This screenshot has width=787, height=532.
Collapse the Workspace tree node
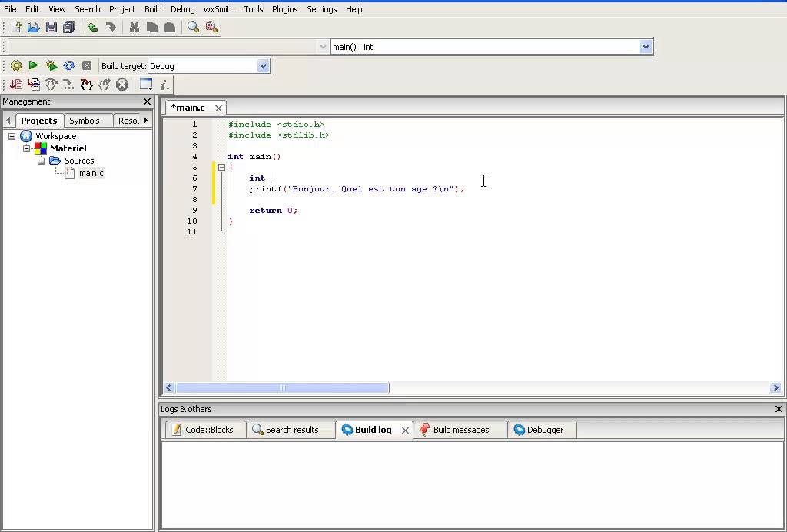click(12, 136)
